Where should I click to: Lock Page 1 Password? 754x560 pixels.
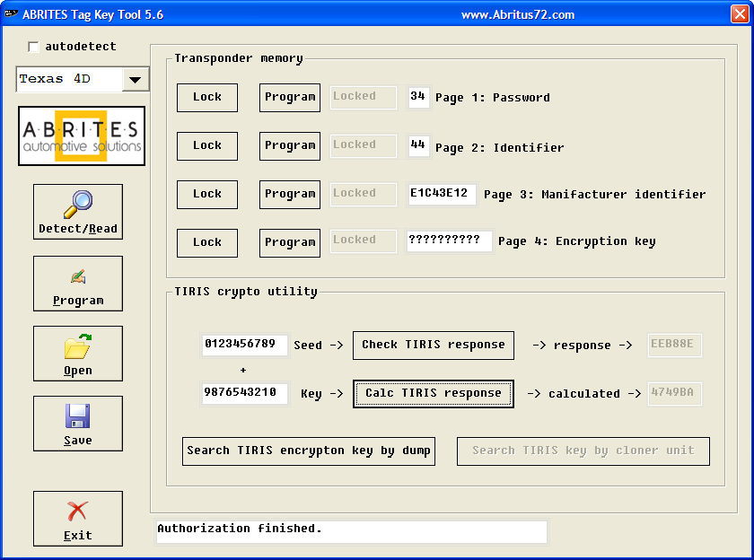[x=207, y=98]
